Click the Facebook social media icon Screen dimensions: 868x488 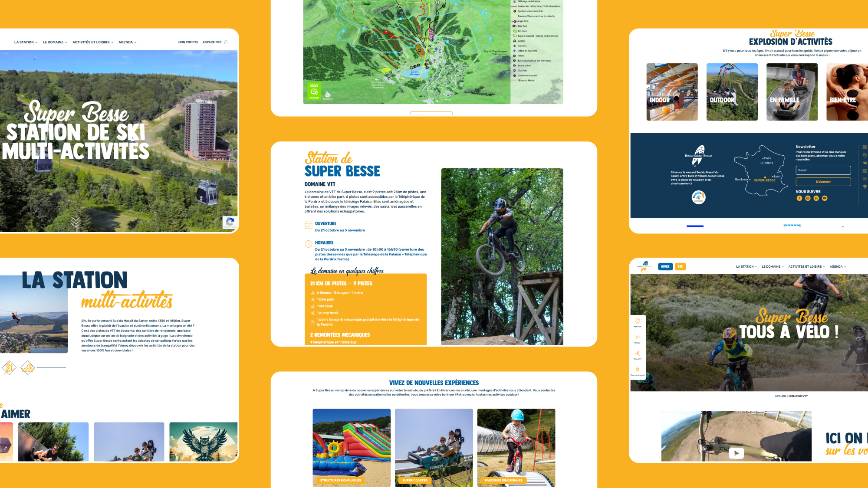(x=799, y=198)
